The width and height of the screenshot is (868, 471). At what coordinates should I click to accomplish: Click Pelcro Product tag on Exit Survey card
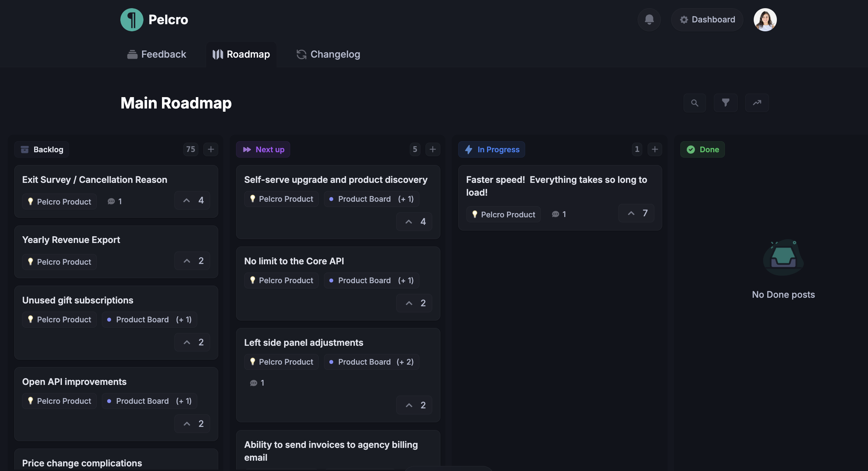pyautogui.click(x=59, y=202)
